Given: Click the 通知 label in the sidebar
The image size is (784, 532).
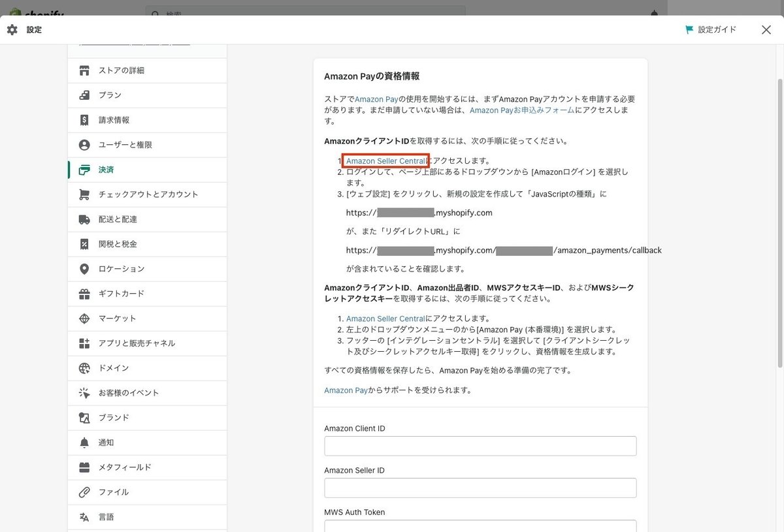Looking at the screenshot, I should tap(106, 443).
